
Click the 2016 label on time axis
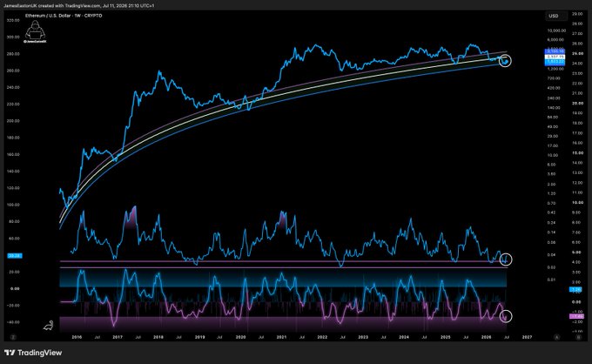(77, 337)
